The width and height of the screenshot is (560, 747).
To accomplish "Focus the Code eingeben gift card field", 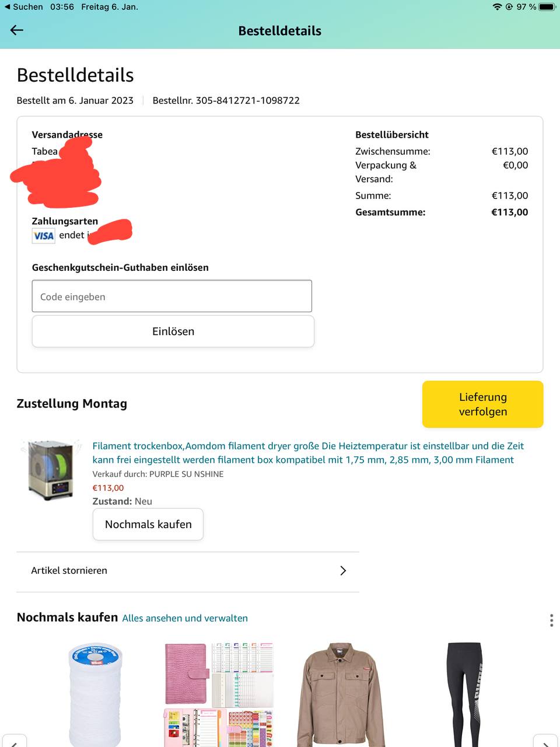I will [172, 296].
